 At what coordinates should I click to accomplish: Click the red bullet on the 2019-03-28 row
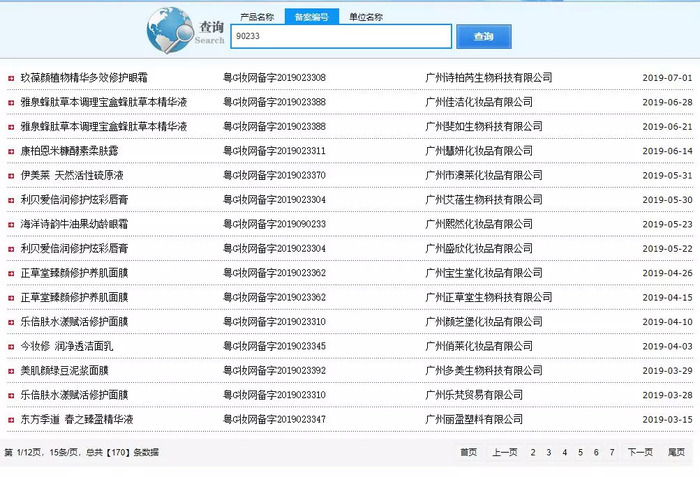point(11,396)
